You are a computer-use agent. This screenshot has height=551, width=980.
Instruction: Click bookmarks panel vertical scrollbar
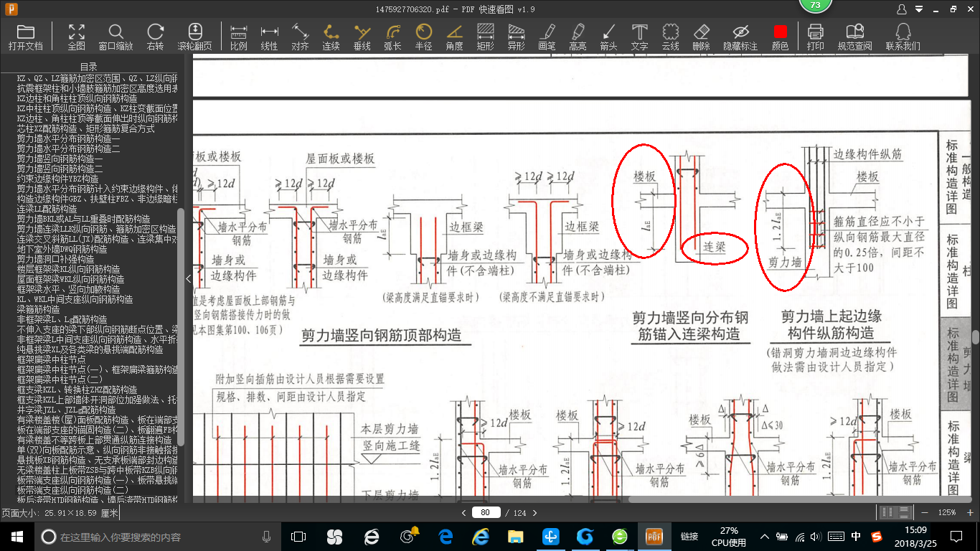(181, 326)
